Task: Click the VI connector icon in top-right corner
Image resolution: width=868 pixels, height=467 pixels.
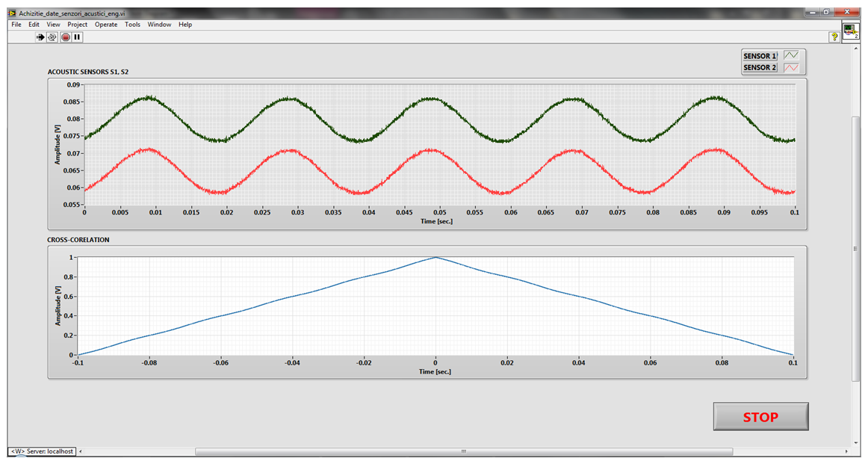Action: coord(851,31)
